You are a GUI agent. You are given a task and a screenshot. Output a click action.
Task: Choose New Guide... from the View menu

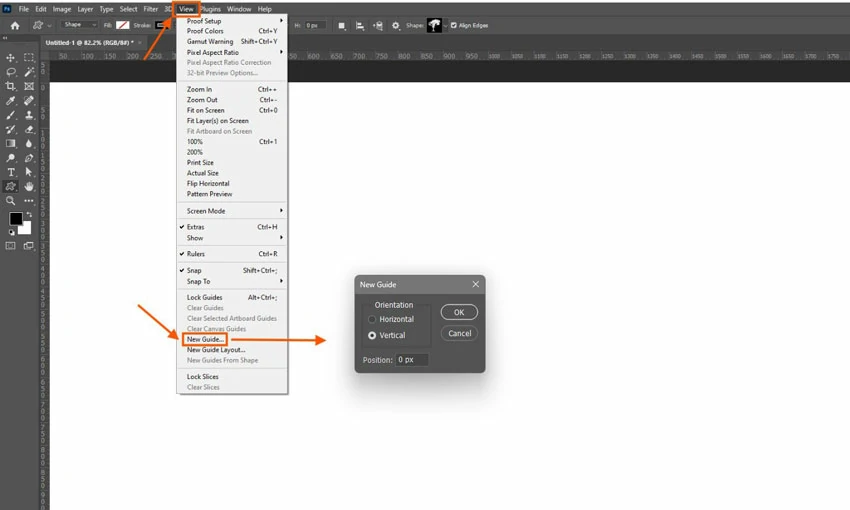(x=205, y=340)
